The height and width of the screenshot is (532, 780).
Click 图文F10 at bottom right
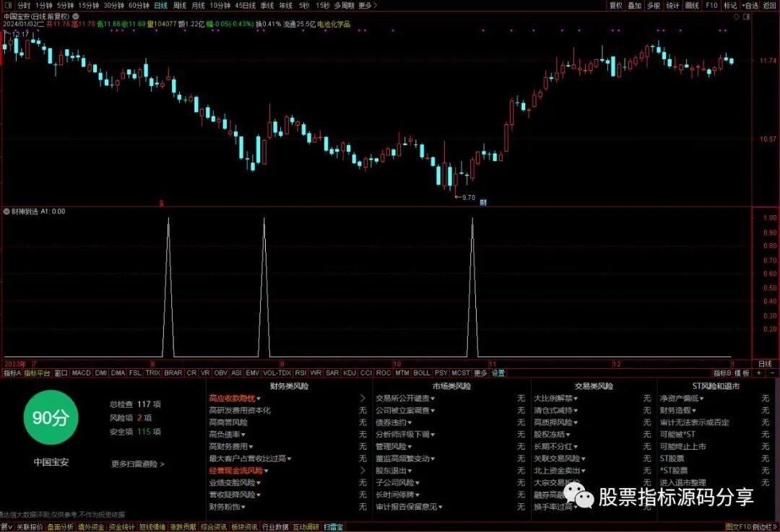(737, 527)
